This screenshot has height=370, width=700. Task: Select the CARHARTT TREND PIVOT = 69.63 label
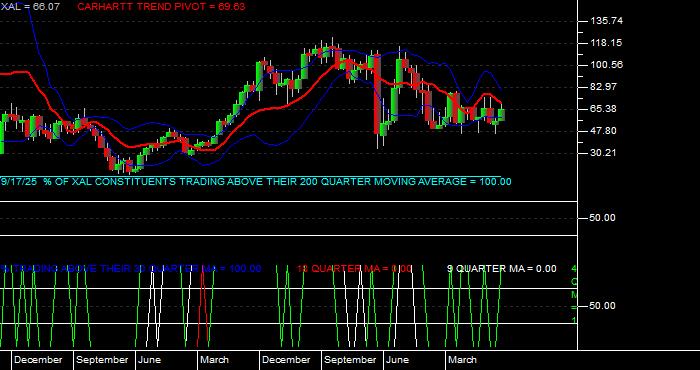(x=161, y=7)
